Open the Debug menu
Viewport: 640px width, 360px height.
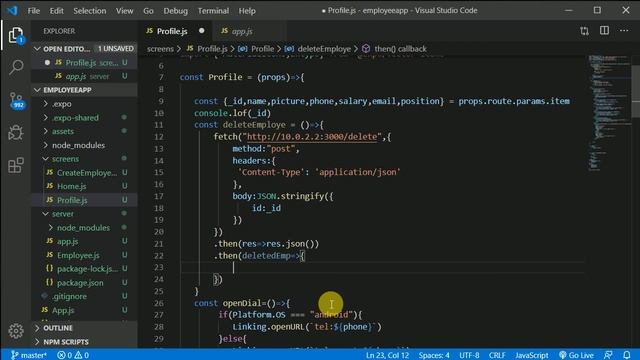pos(176,11)
